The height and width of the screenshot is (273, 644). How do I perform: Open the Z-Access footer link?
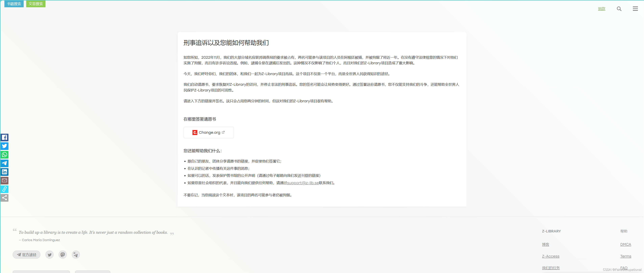[551, 256]
